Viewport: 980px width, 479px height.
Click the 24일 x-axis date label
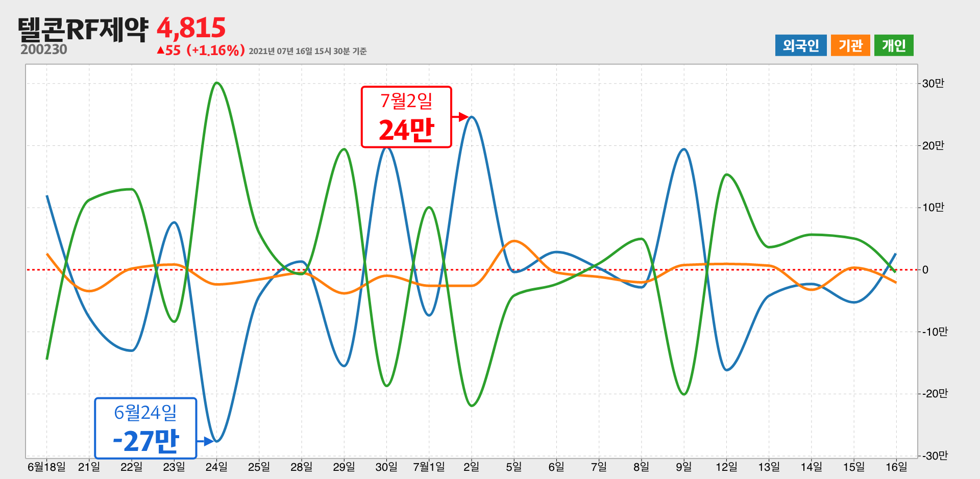[216, 467]
